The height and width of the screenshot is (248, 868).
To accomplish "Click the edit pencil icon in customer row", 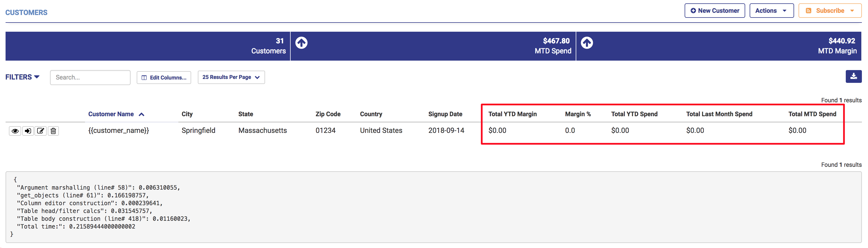I will [x=41, y=131].
